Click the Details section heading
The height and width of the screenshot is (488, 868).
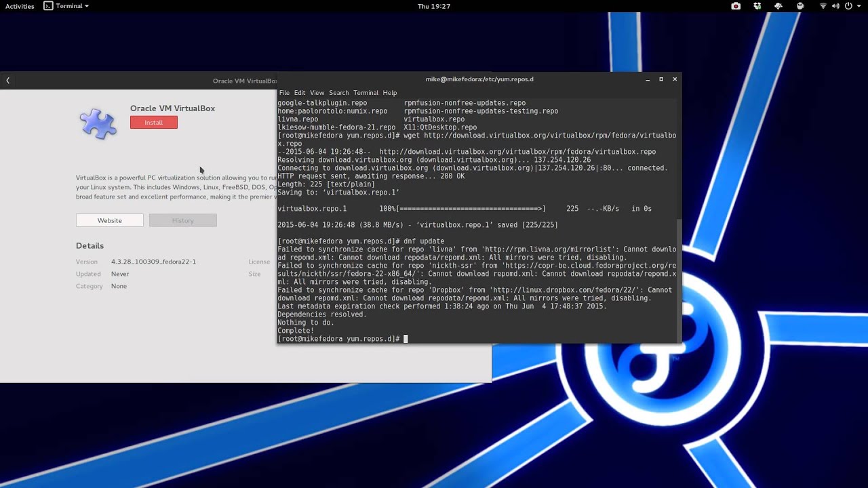(90, 246)
